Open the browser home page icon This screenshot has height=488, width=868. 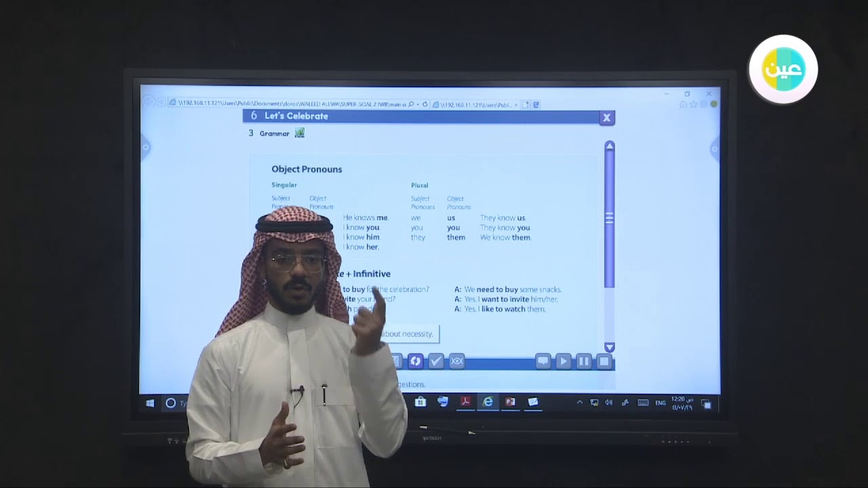tap(684, 104)
